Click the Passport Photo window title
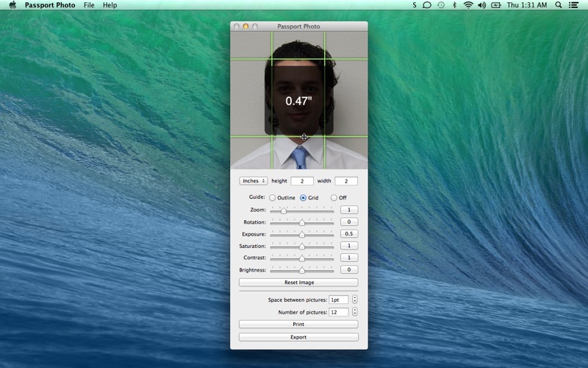Viewport: 588px width, 368px height. coord(299,26)
